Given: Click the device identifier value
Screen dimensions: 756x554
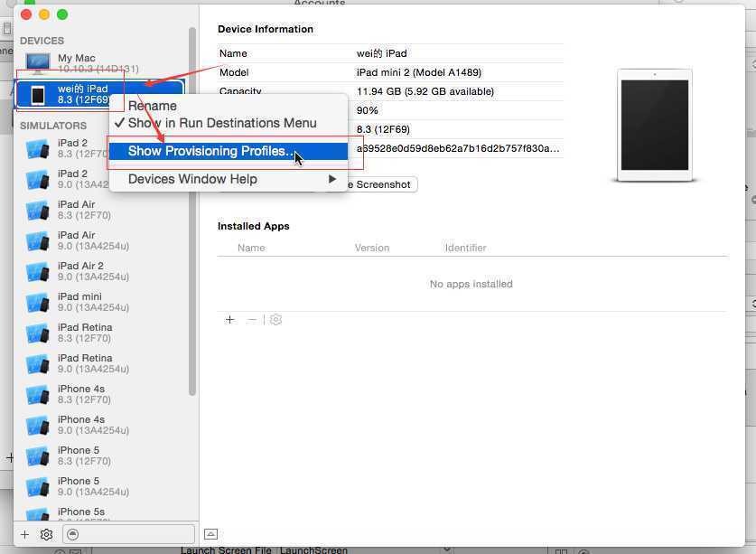Looking at the screenshot, I should (x=458, y=148).
